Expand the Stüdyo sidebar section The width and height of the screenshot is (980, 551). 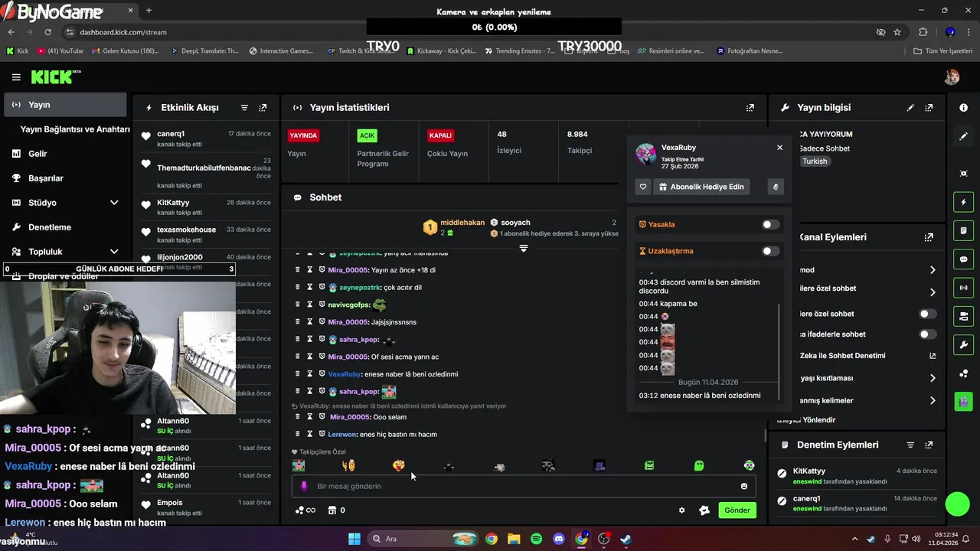point(114,203)
